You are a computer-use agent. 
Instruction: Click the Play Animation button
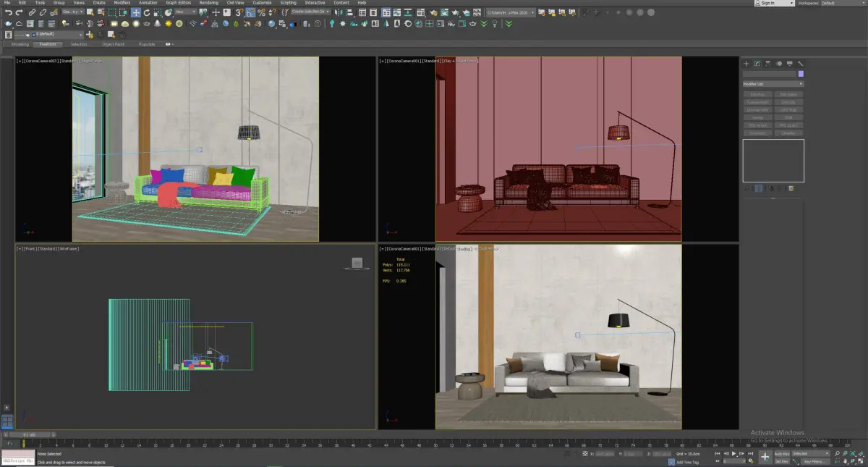point(734,454)
